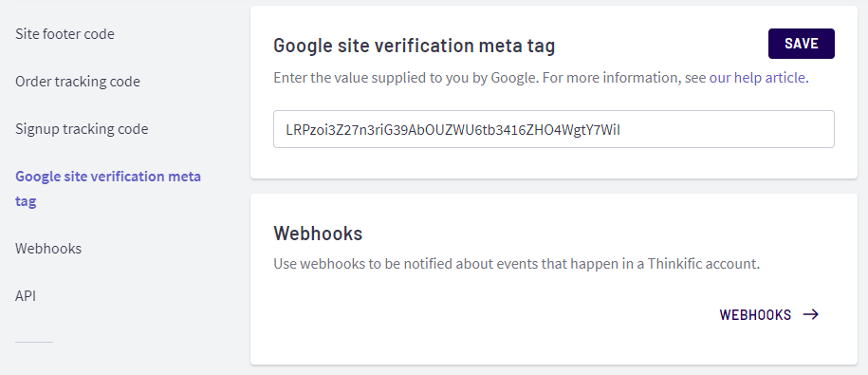Go to Order tracking code settings
This screenshot has height=375, width=868.
coord(78,82)
